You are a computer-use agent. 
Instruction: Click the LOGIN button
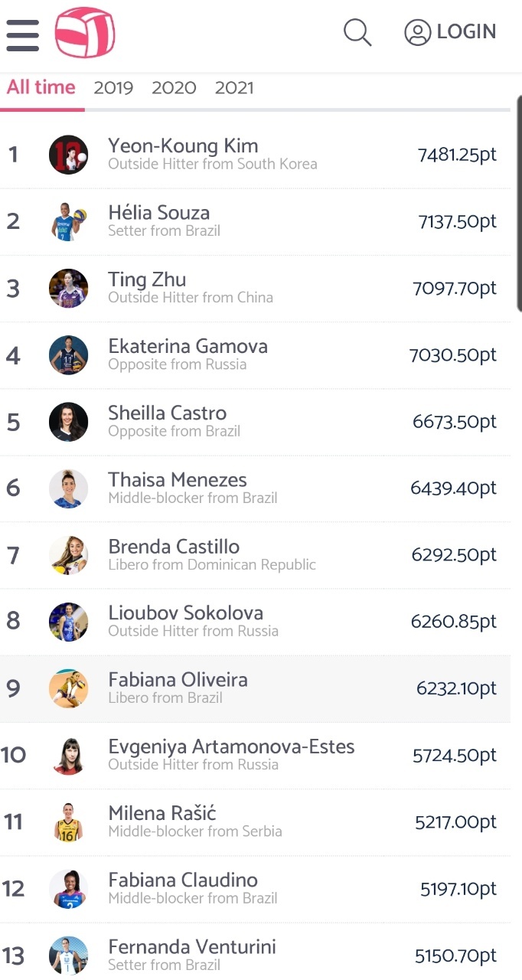466,32
